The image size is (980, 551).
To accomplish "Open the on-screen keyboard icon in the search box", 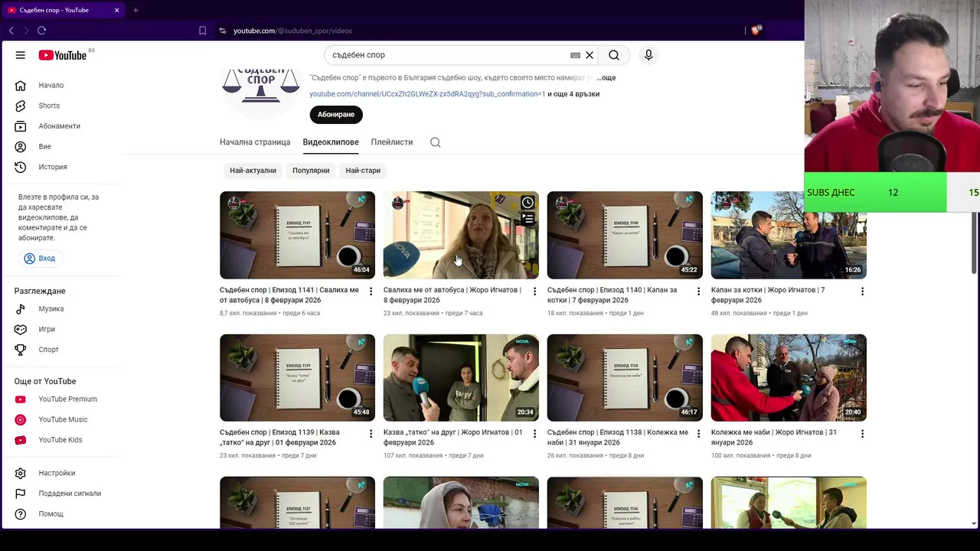I will pyautogui.click(x=575, y=55).
